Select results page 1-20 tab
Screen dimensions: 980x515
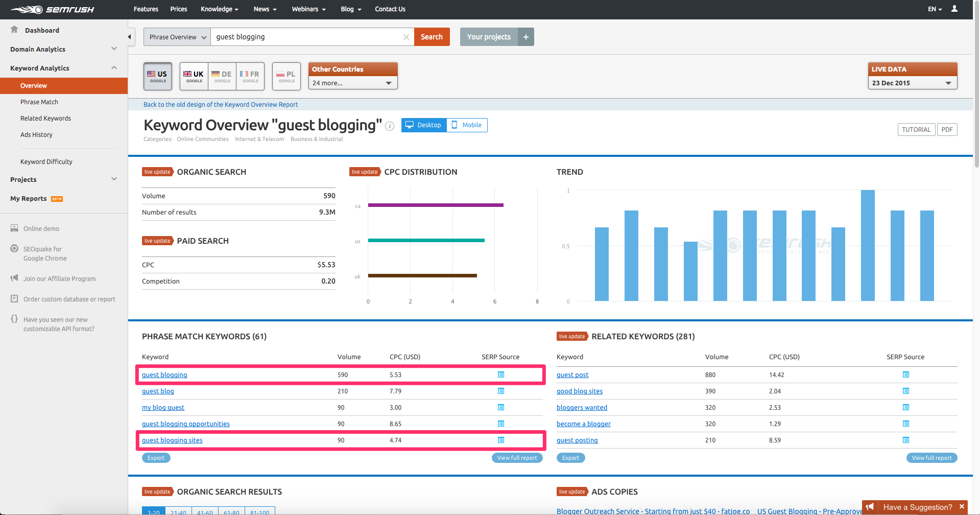point(154,511)
